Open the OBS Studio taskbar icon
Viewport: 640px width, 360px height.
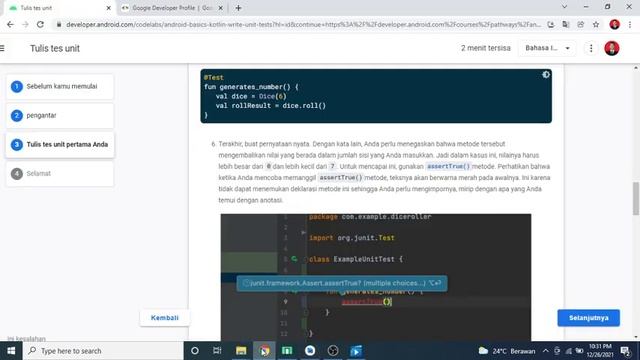pos(333,351)
